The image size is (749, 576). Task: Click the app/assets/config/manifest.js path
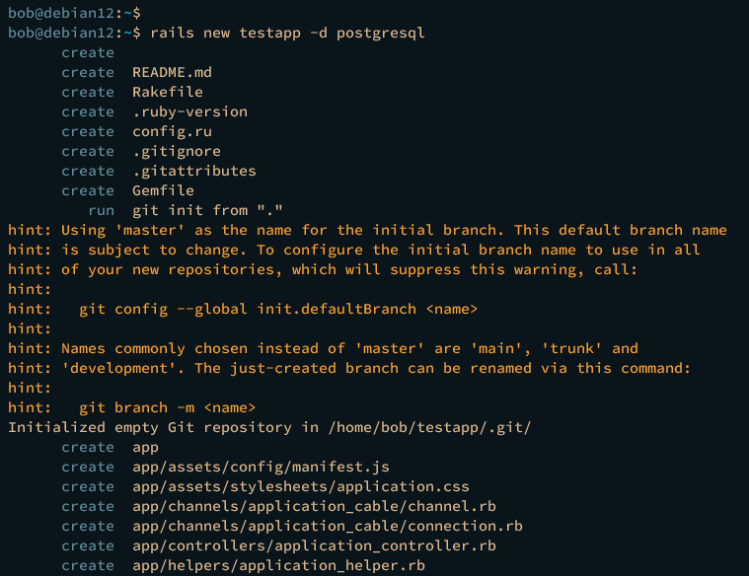tap(260, 467)
